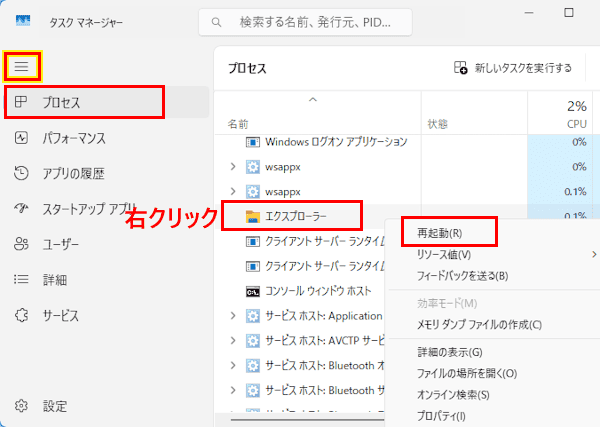
Task: Open the リソース値(V) submenu
Action: click(500, 255)
